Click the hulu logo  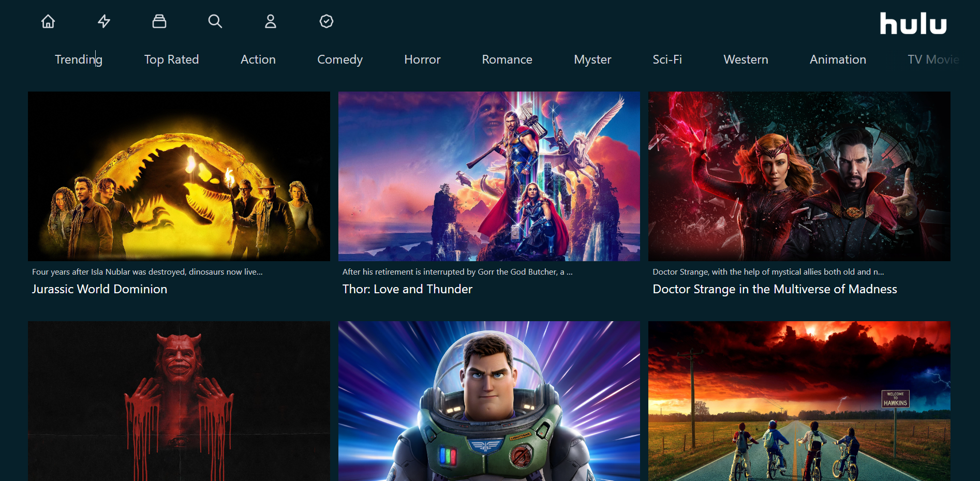coord(913,23)
